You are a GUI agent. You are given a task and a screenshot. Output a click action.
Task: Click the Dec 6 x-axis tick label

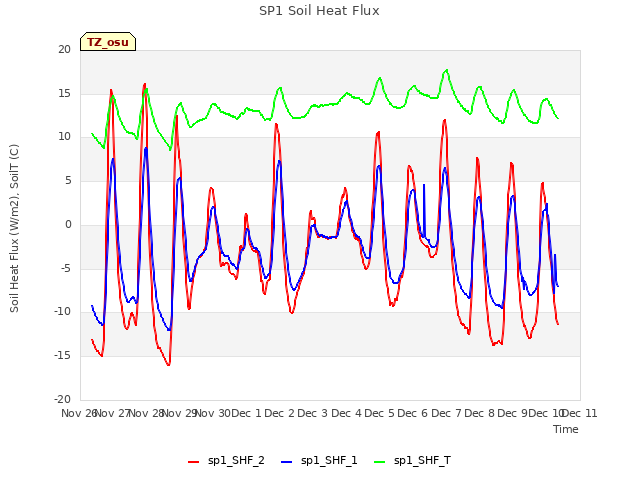tap(413, 413)
